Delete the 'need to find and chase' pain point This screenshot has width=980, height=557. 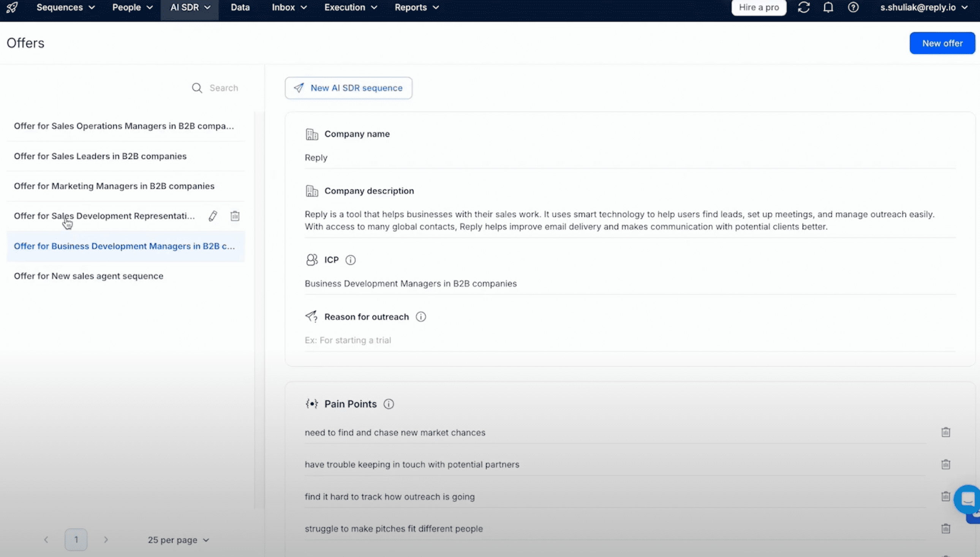coord(945,432)
